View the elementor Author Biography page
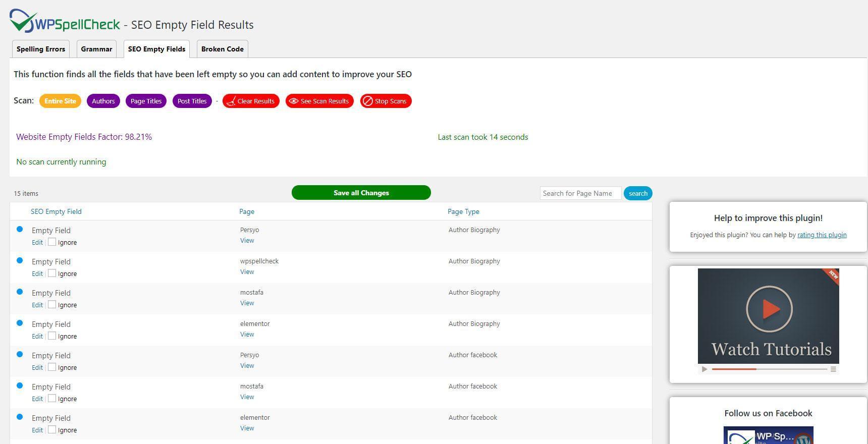Image resolution: width=868 pixels, height=444 pixels. 247,334
